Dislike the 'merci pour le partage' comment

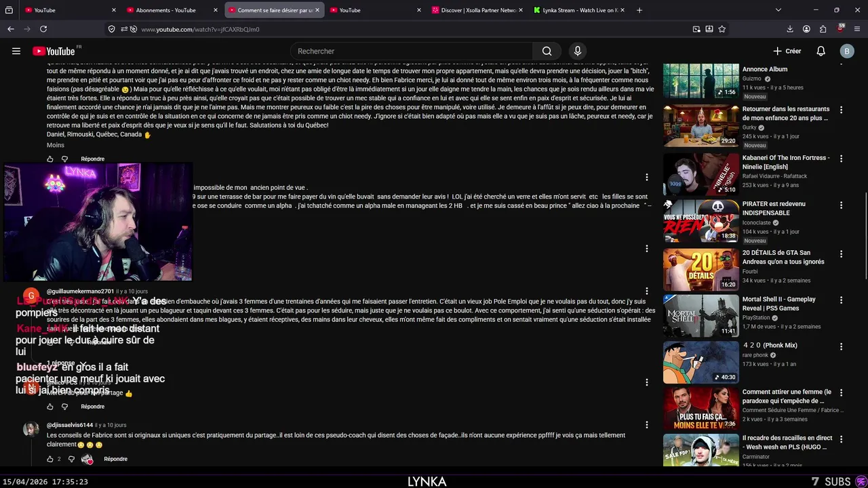pos(65,407)
